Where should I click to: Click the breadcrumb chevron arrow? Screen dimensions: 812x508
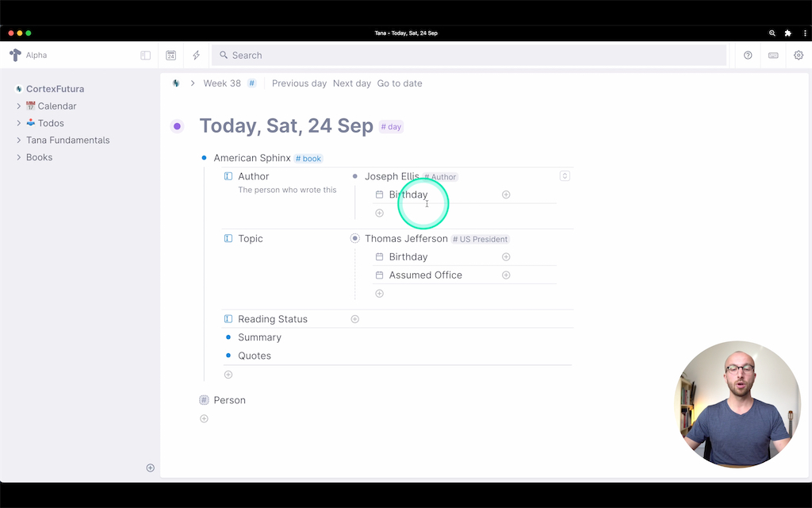192,83
